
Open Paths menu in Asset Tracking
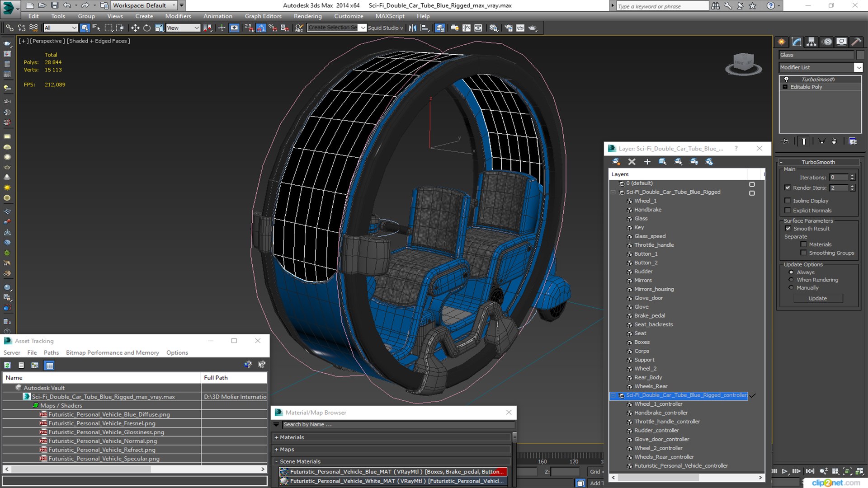(x=51, y=353)
